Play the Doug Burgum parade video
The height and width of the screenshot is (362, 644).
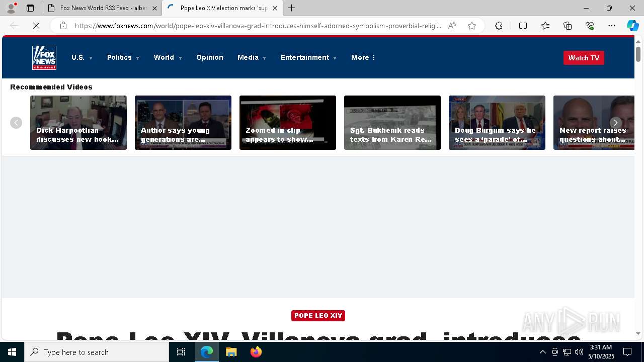click(x=497, y=123)
